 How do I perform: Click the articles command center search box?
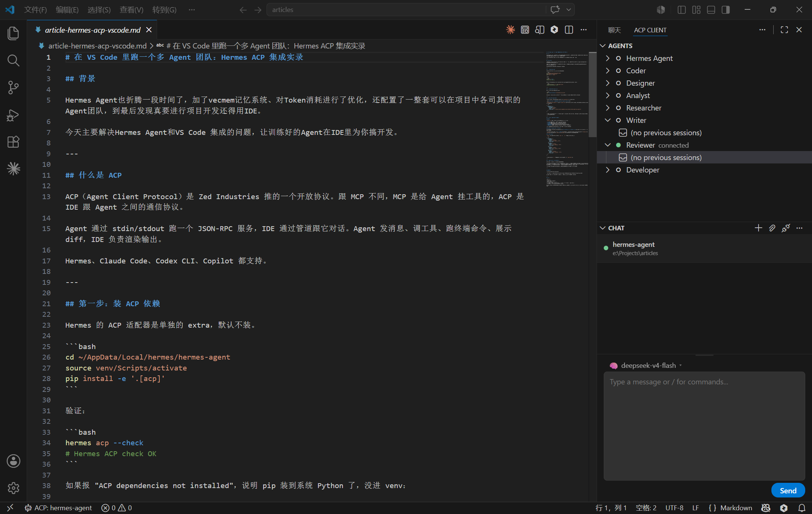(x=406, y=10)
